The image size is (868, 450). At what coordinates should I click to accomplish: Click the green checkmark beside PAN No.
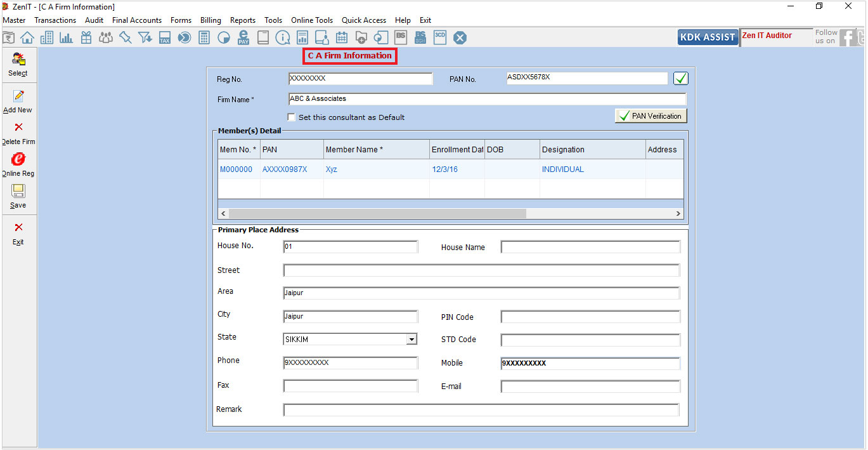pyautogui.click(x=680, y=79)
